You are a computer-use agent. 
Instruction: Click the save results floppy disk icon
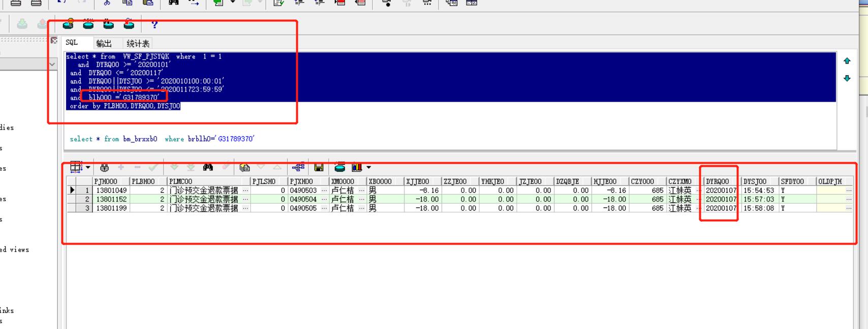click(319, 167)
